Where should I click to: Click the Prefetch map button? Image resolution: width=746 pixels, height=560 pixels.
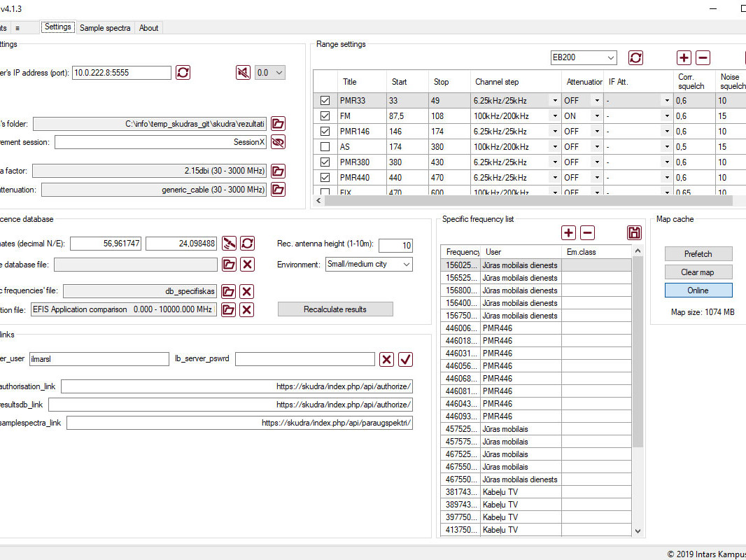tap(698, 254)
